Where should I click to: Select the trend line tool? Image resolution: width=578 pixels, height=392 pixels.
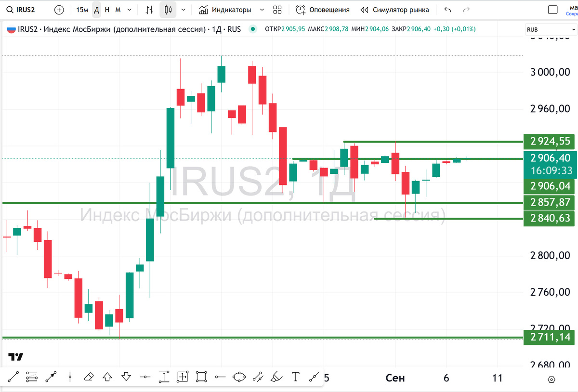coord(13,377)
